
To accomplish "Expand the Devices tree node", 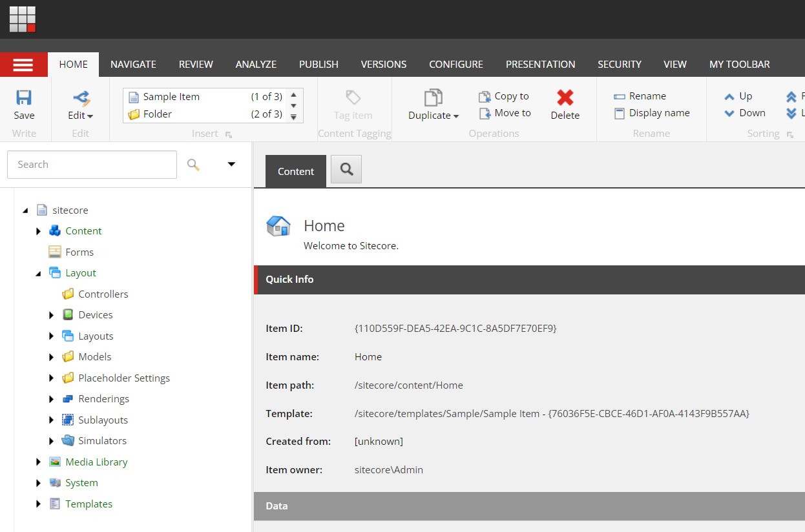I will (51, 315).
